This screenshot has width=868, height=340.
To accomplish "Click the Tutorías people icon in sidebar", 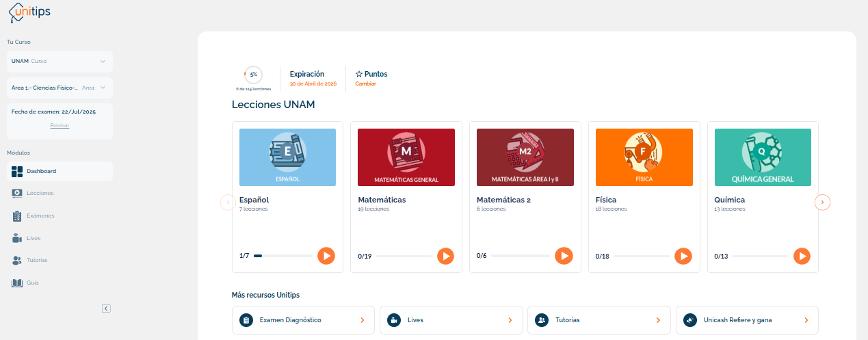I will [x=18, y=261].
